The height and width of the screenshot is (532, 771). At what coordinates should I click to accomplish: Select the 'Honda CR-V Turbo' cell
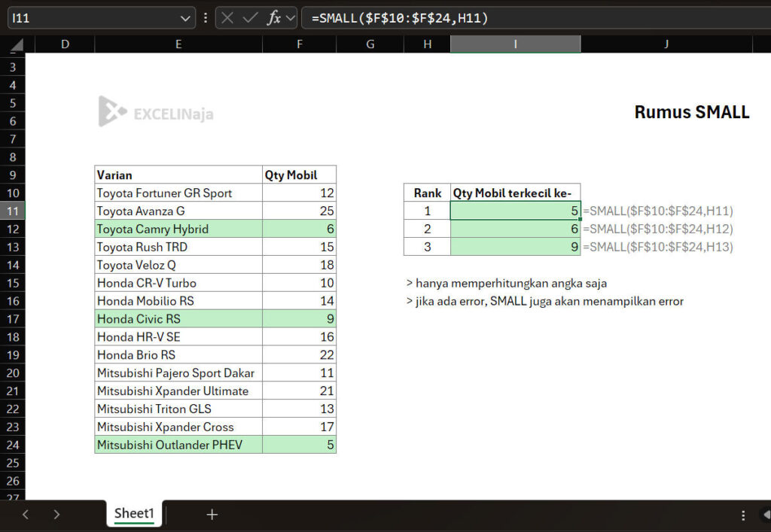(178, 283)
